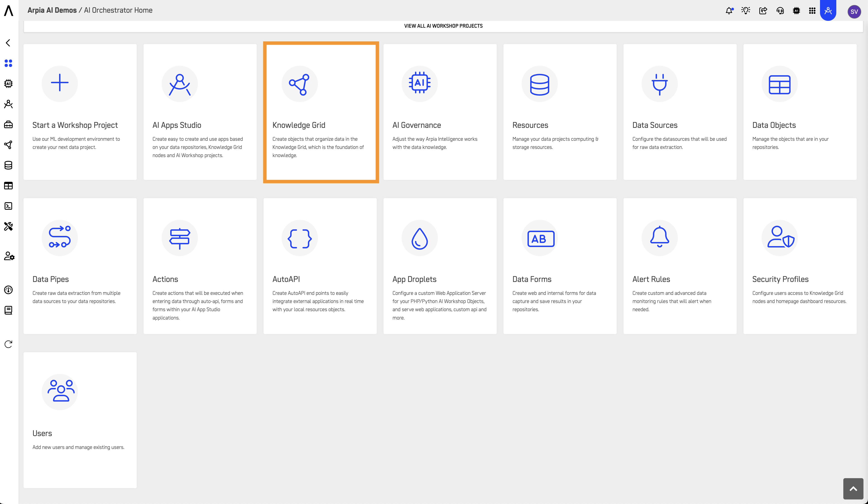Image resolution: width=868 pixels, height=504 pixels.
Task: Click the AI chip icon in the top bar
Action: (796, 11)
